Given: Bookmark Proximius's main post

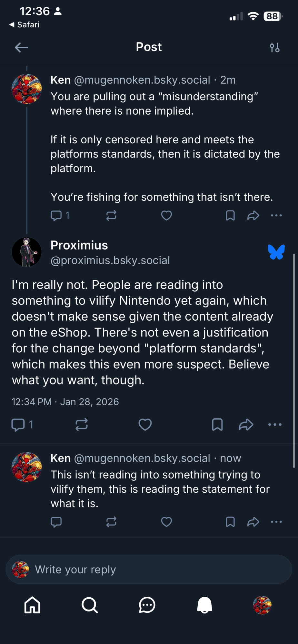Looking at the screenshot, I should click(x=217, y=424).
